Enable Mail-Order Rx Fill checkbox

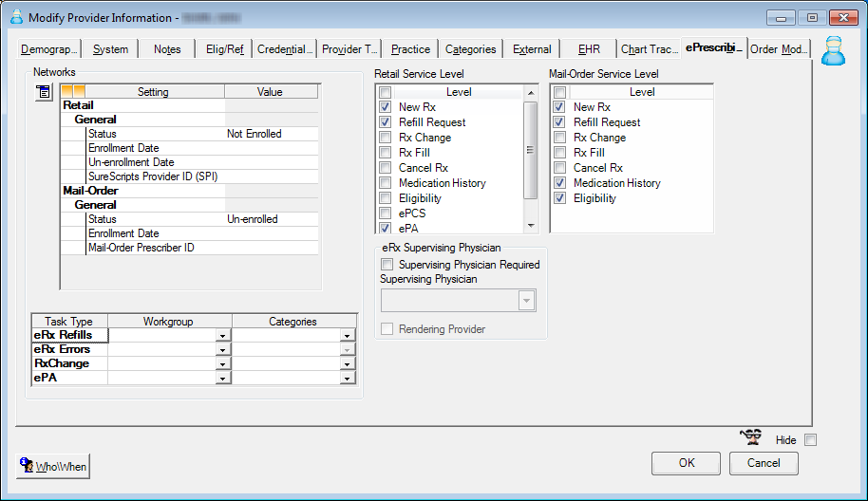tap(560, 153)
